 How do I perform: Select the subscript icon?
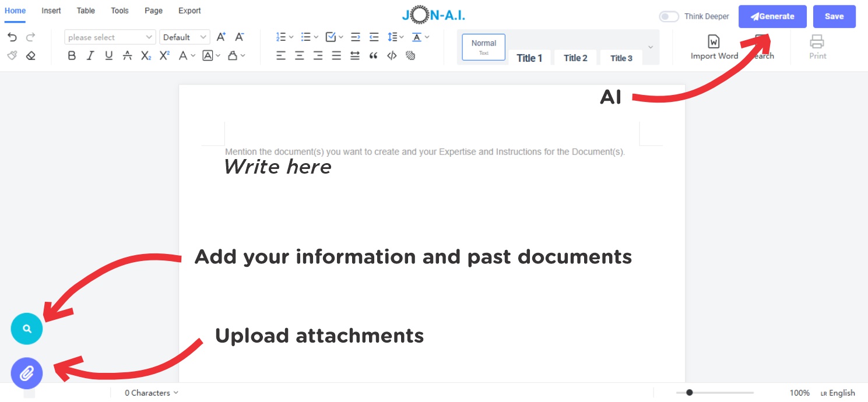coord(146,55)
